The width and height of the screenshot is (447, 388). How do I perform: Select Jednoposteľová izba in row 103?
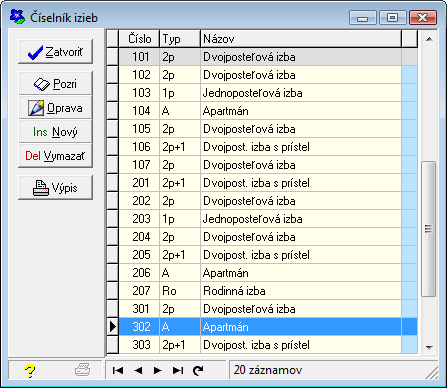(301, 93)
